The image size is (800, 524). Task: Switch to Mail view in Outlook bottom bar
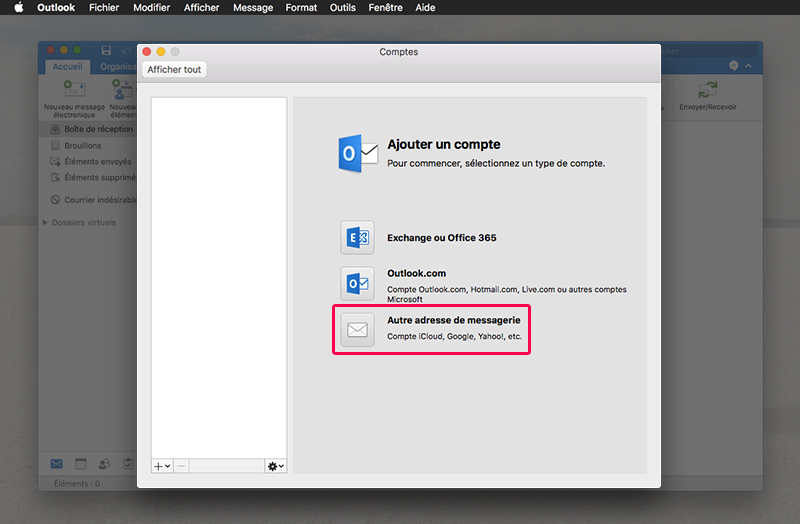(57, 464)
